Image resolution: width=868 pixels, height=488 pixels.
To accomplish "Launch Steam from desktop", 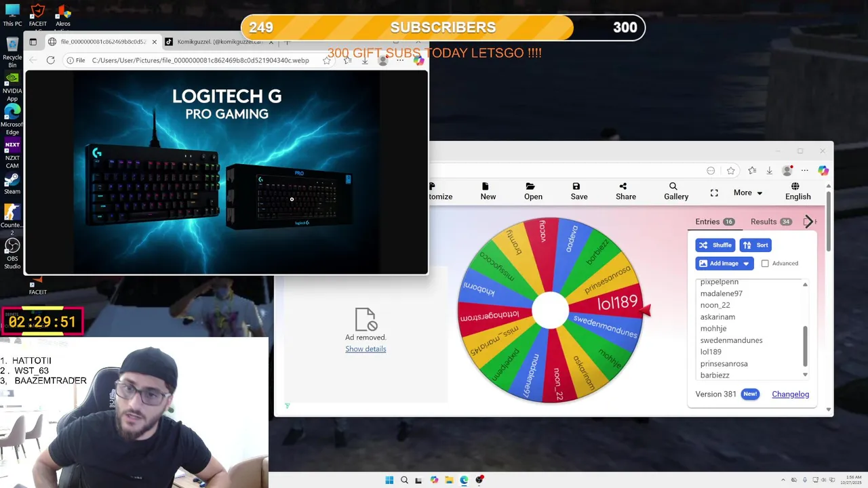I will [x=12, y=183].
